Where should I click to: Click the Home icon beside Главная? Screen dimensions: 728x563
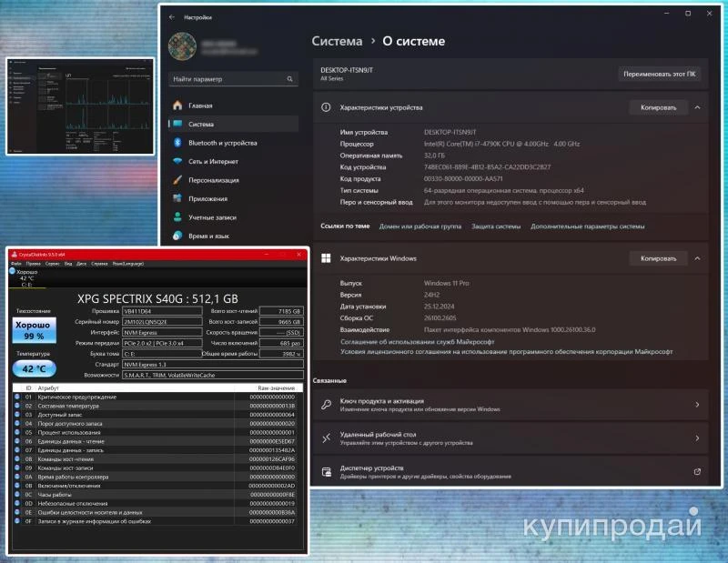(x=177, y=106)
